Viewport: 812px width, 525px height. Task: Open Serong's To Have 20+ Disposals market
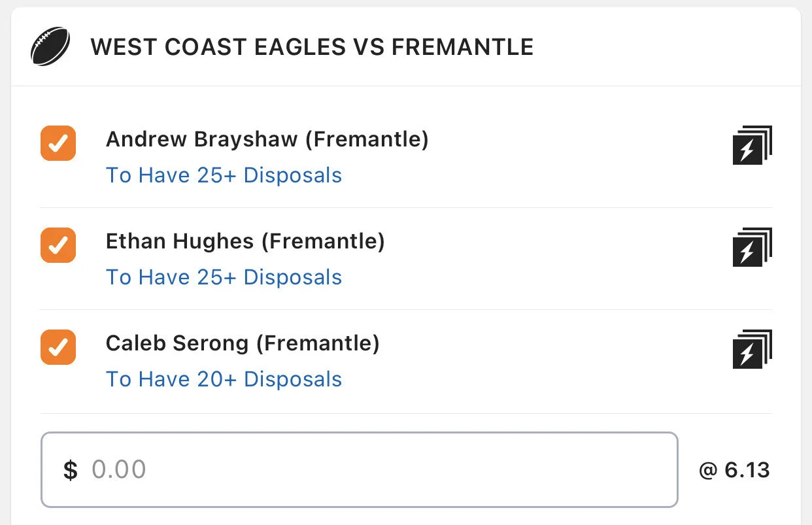coord(224,379)
